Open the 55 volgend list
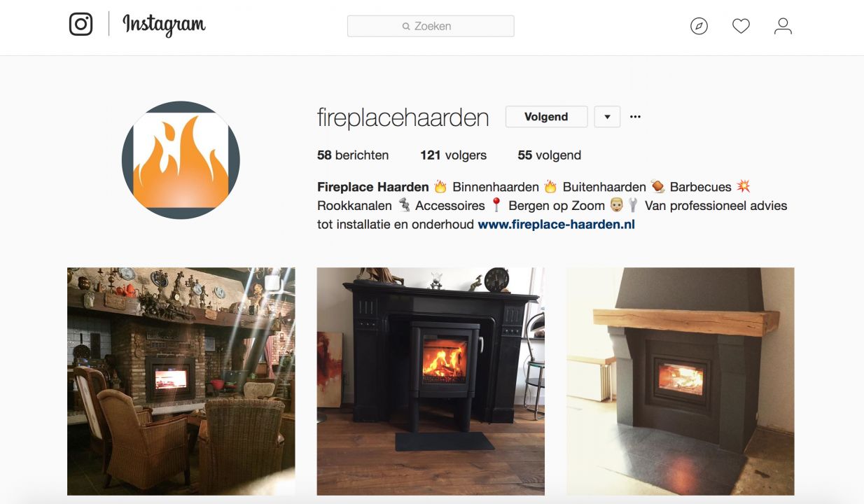This screenshot has height=504, width=864. pyautogui.click(x=549, y=155)
